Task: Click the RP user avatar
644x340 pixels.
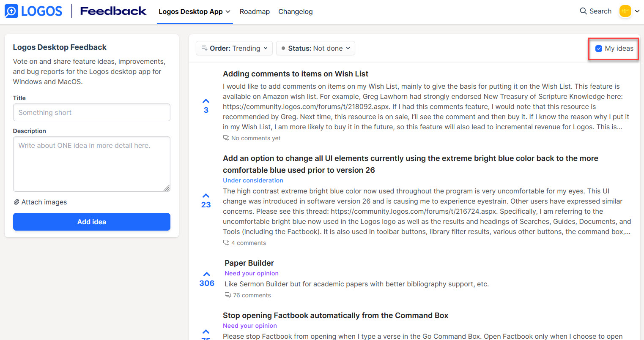Action: point(625,11)
